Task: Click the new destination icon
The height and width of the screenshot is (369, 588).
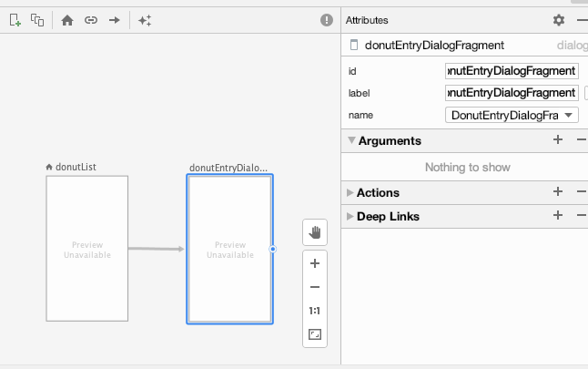Action: 15,20
